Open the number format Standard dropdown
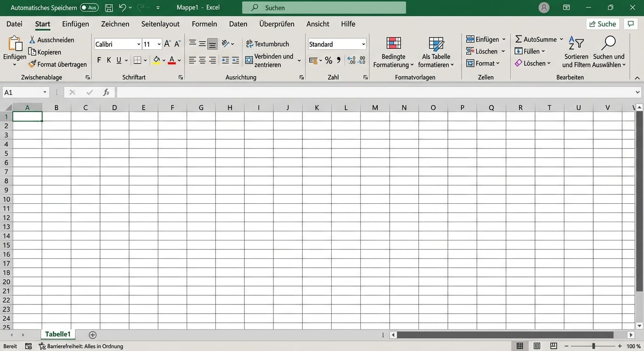Viewport: 644px width, 351px height. [x=364, y=44]
